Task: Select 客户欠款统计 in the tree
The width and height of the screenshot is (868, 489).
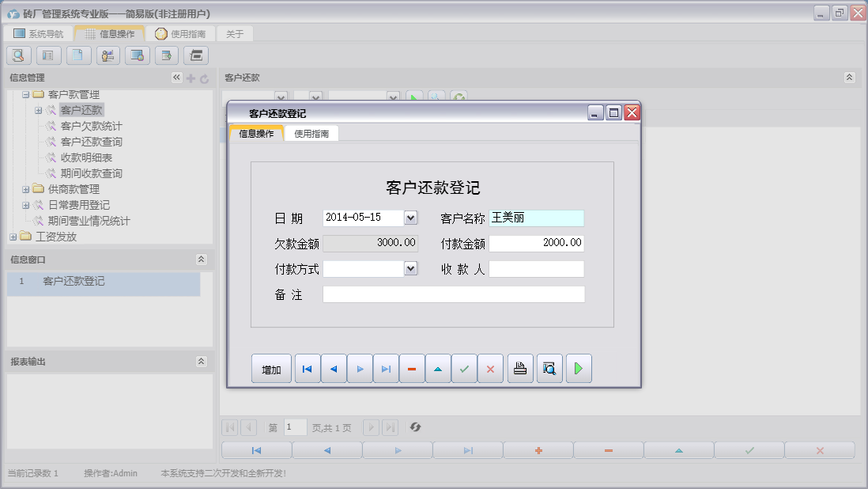Action: [91, 126]
